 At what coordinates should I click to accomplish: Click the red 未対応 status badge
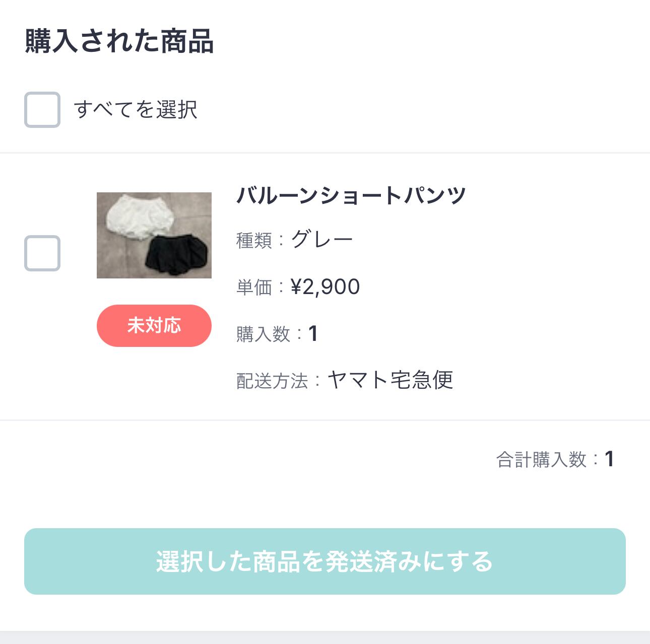point(154,326)
